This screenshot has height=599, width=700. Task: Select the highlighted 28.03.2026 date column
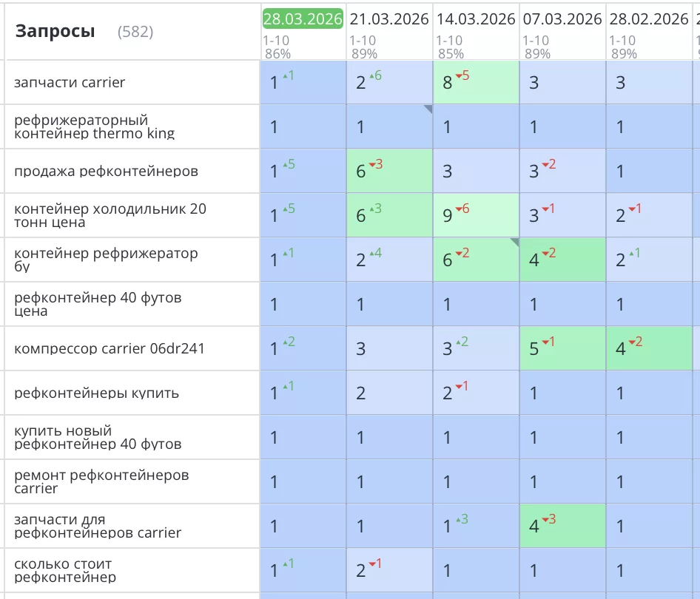(x=303, y=19)
